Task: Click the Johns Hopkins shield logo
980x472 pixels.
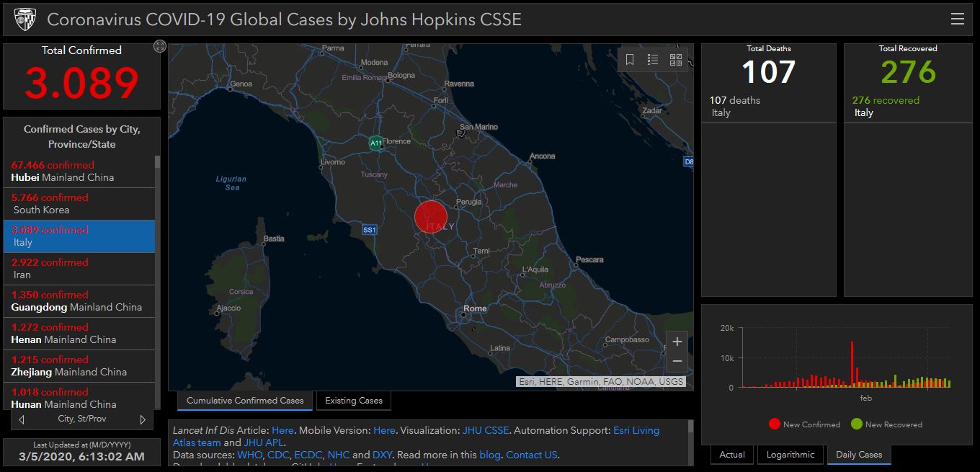Action: pyautogui.click(x=24, y=19)
